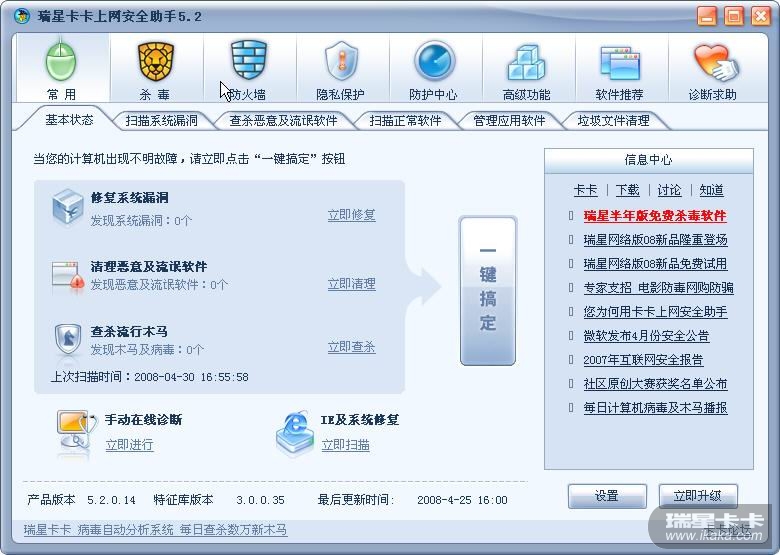Click the 特征库版本 3.0.0.35 value
The width and height of the screenshot is (780, 555).
(260, 500)
